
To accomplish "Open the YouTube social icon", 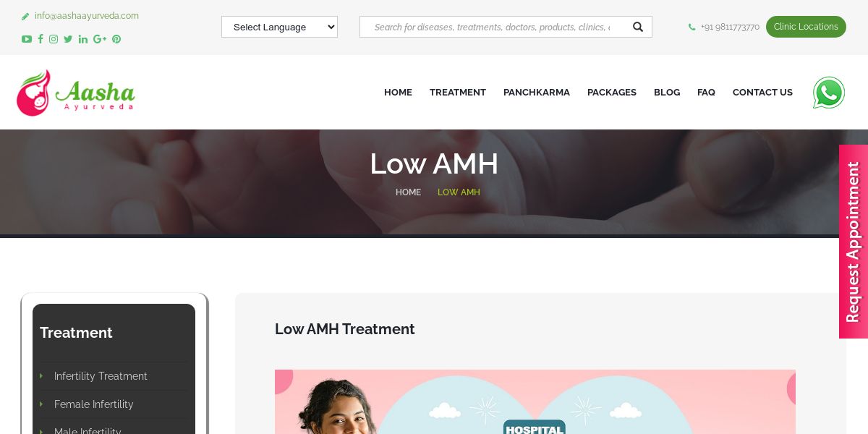I will (x=27, y=39).
